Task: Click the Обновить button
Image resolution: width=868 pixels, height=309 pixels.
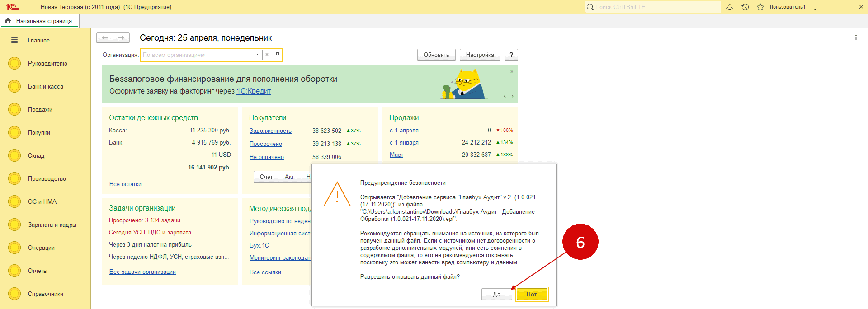Action: [436, 55]
